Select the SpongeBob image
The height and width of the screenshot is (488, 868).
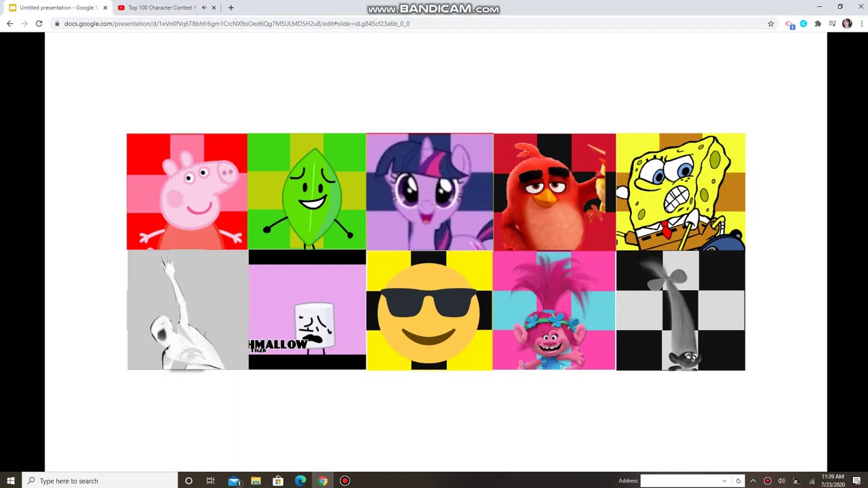(680, 192)
